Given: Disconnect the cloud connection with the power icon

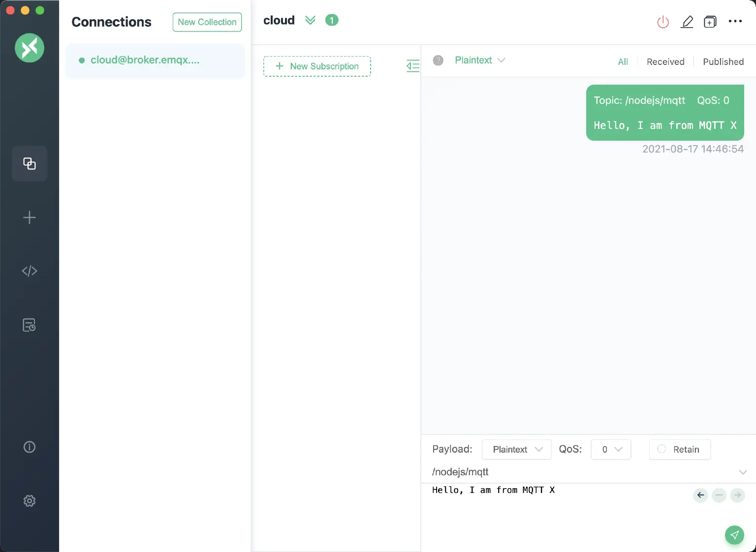Looking at the screenshot, I should tap(662, 22).
